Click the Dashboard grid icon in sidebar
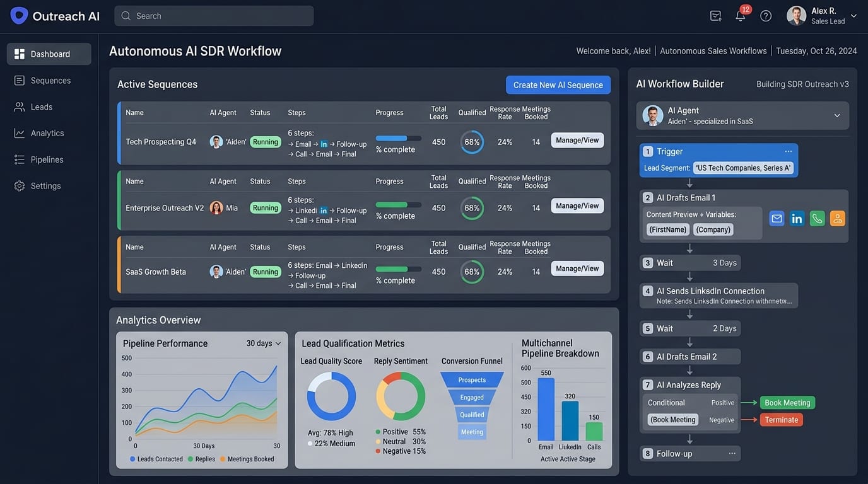Viewport: 868px width, 484px height. coord(20,54)
